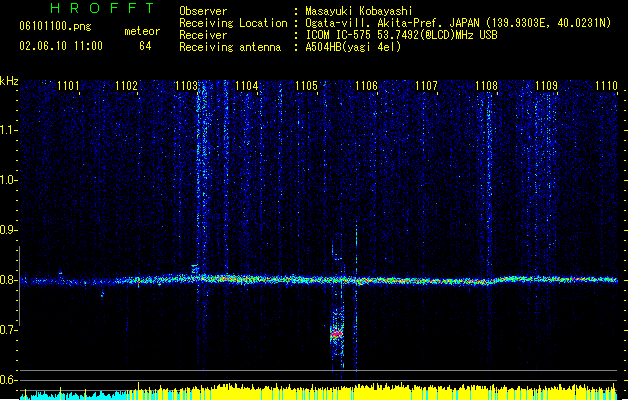
Task: Click the 1102 time marker
Action: tap(126, 86)
